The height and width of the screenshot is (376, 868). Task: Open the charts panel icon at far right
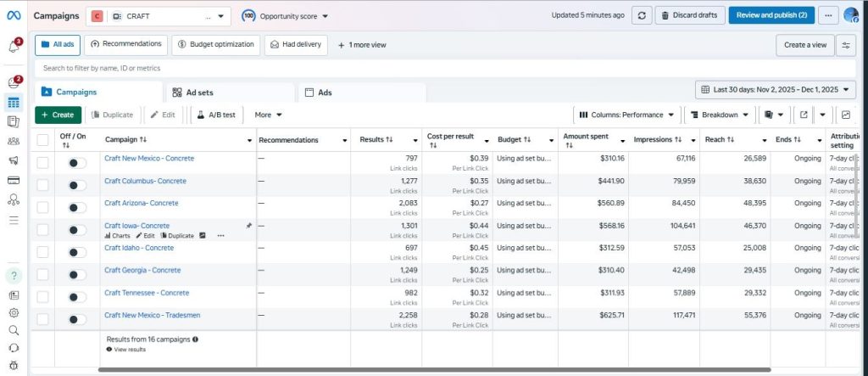coord(845,115)
